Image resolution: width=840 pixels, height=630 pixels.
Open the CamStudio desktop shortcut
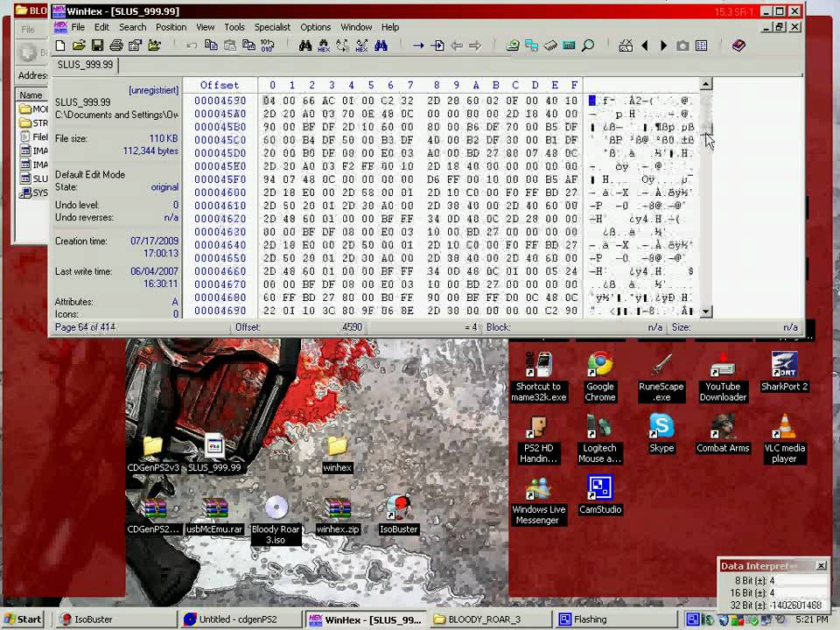(x=600, y=495)
